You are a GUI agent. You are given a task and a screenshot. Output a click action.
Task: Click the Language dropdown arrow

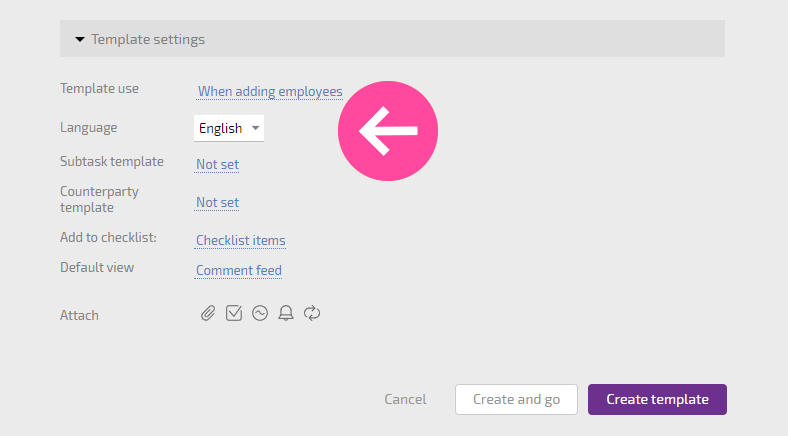coord(255,128)
